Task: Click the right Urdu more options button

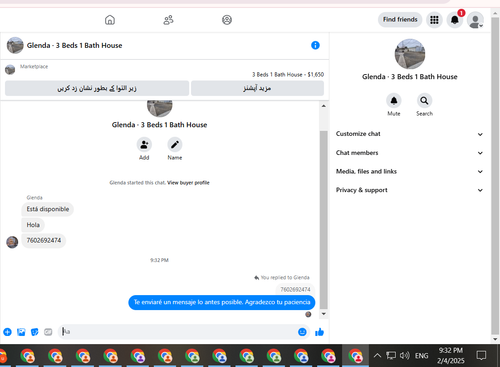Action: pyautogui.click(x=257, y=88)
